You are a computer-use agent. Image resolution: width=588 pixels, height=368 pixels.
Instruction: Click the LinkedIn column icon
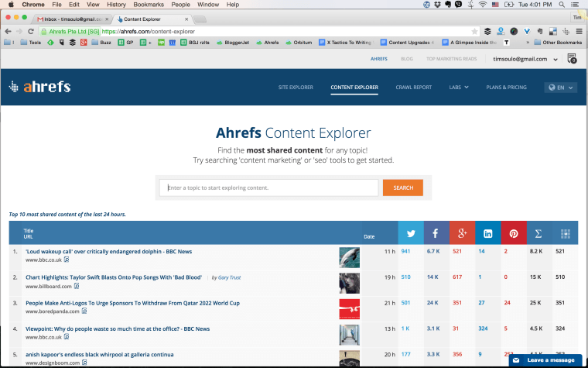pyautogui.click(x=487, y=233)
